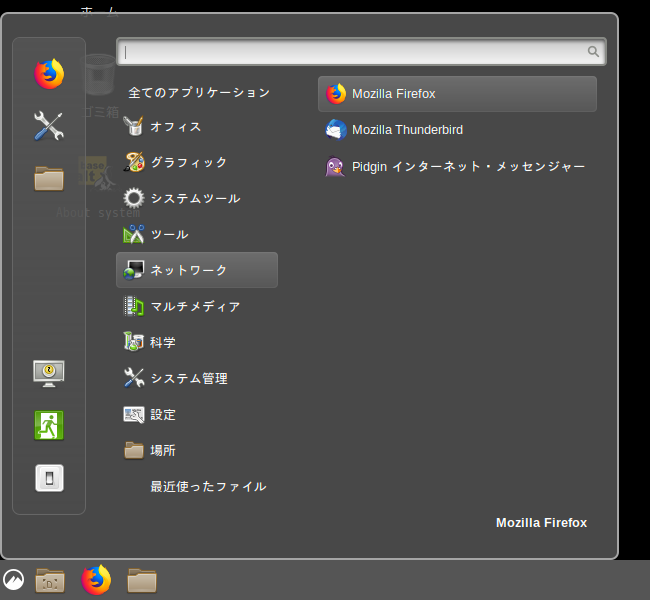This screenshot has height=600, width=650.
Task: Open the 設定 category
Action: (197, 414)
